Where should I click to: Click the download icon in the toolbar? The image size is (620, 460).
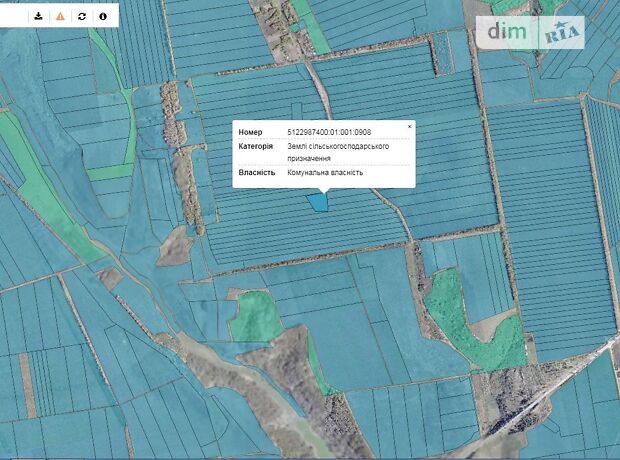tap(38, 16)
